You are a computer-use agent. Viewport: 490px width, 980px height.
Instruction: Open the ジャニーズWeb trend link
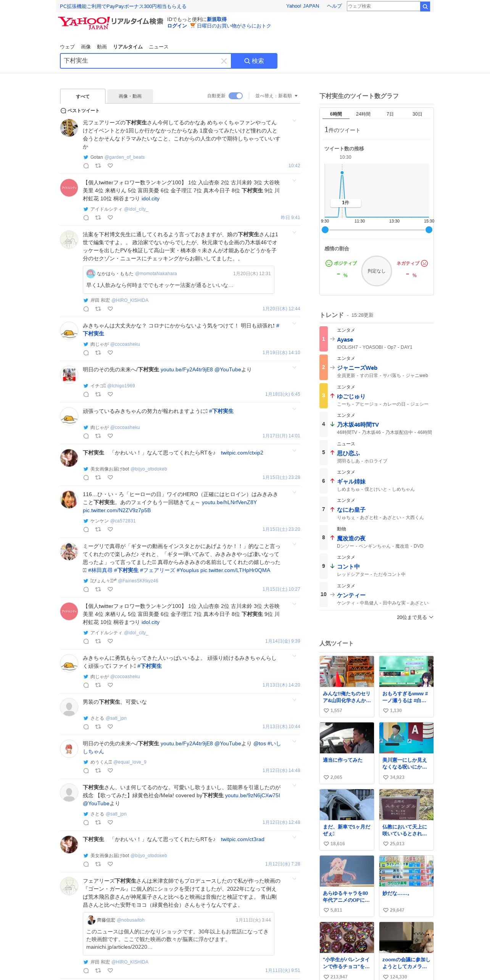[357, 368]
